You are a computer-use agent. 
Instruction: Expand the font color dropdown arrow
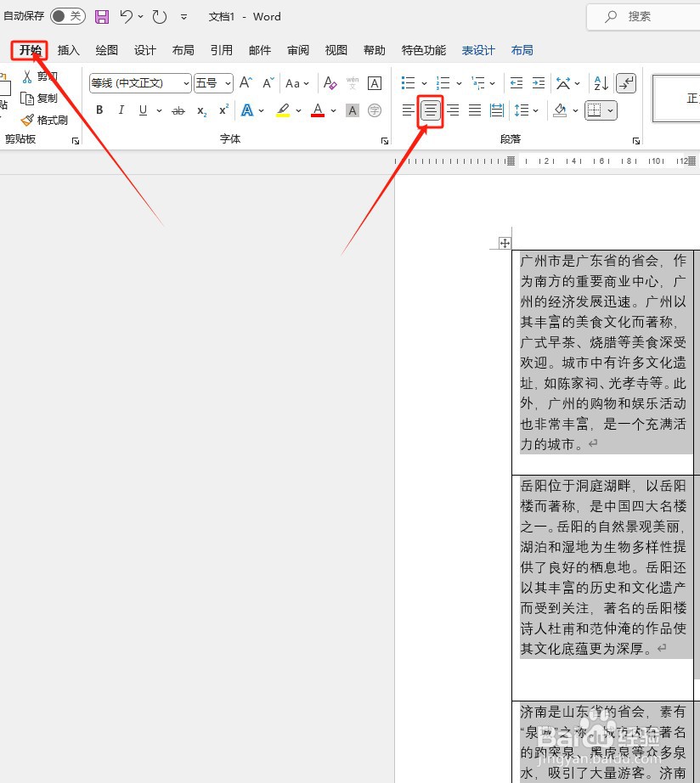[x=332, y=111]
